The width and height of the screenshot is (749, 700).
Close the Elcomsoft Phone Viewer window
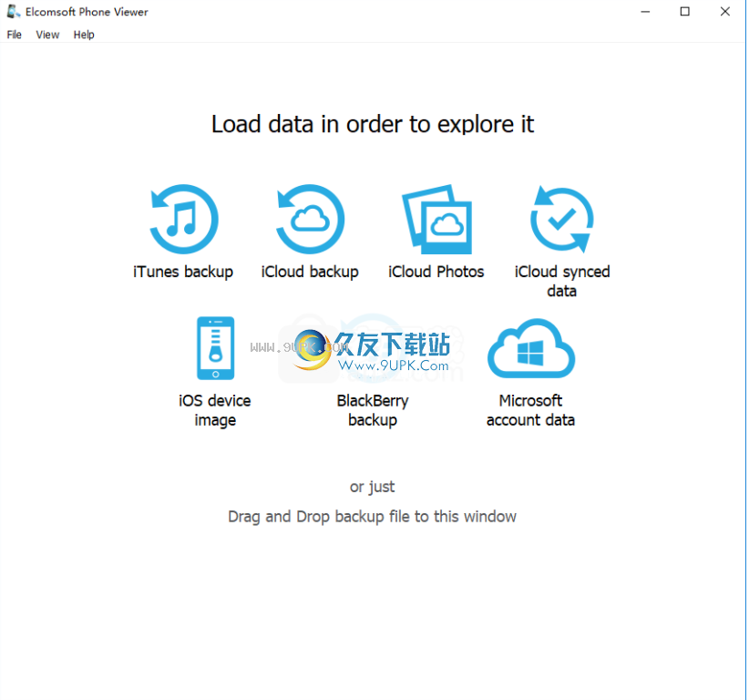coord(725,12)
